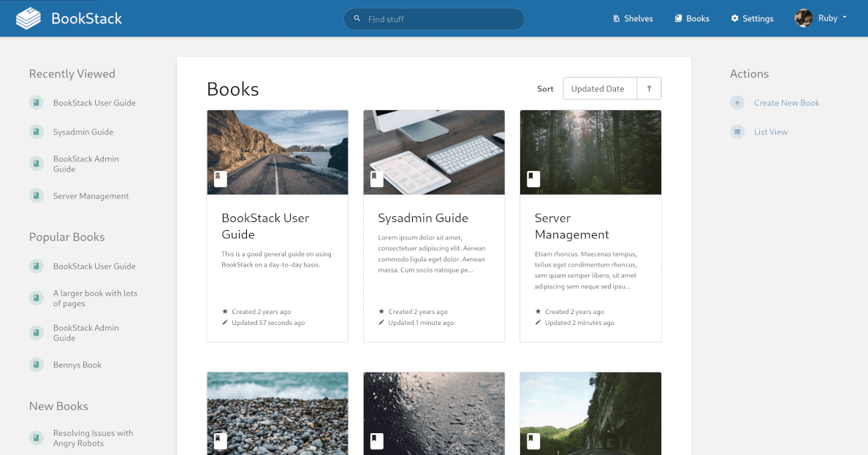Click the pebble beach book cover

(x=278, y=413)
